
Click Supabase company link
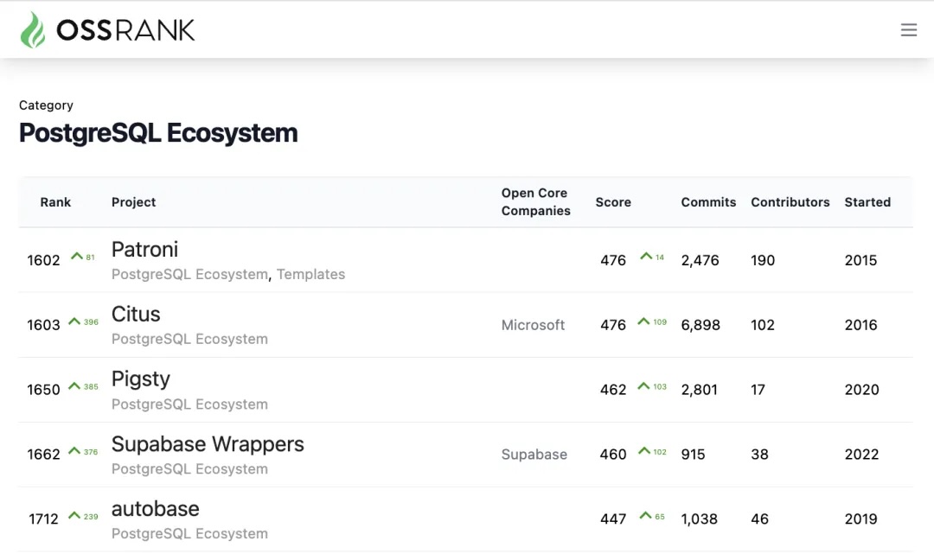click(534, 455)
